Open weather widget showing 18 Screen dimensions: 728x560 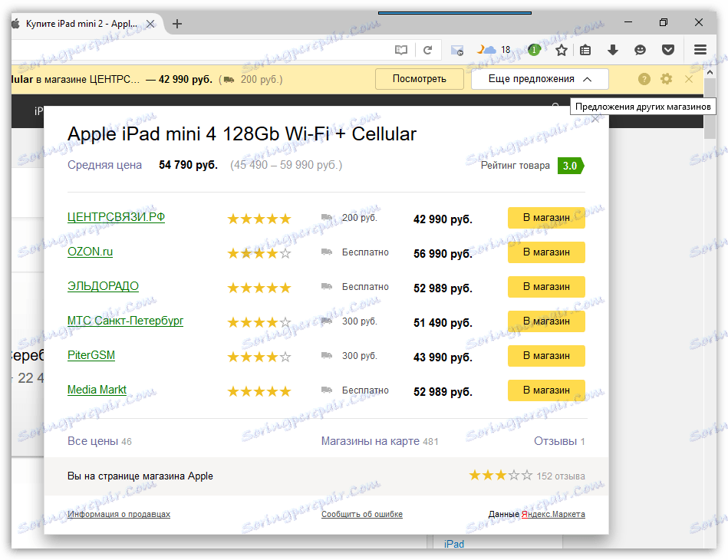[x=495, y=50]
